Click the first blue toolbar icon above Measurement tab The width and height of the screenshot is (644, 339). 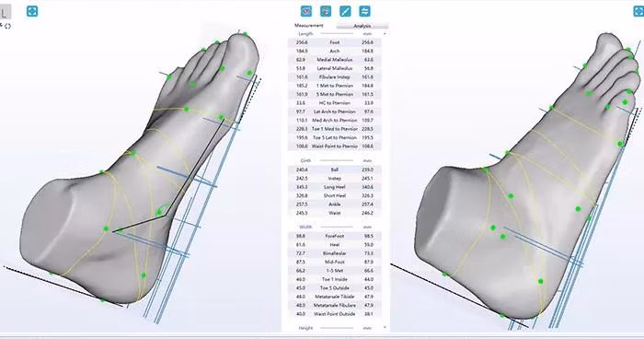(x=306, y=11)
